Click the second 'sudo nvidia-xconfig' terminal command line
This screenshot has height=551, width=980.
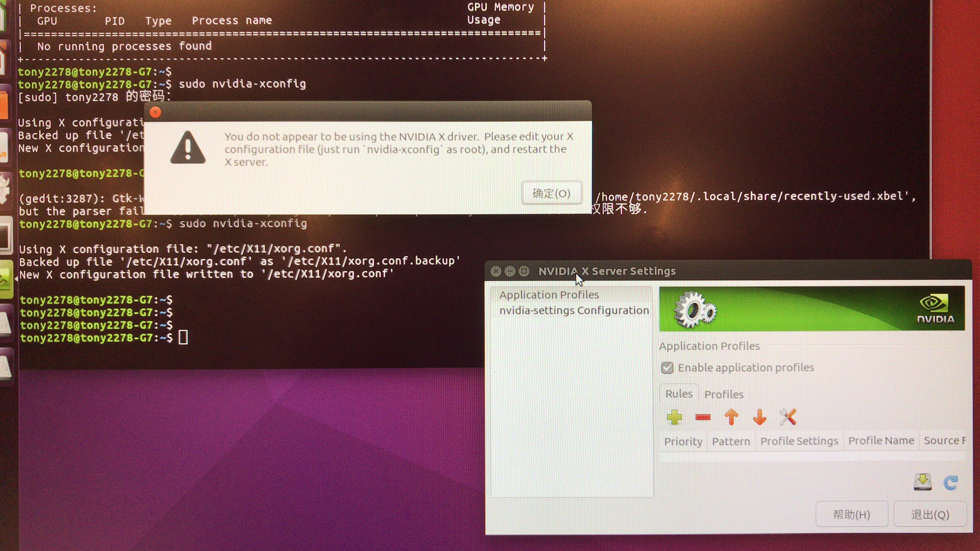(x=163, y=223)
